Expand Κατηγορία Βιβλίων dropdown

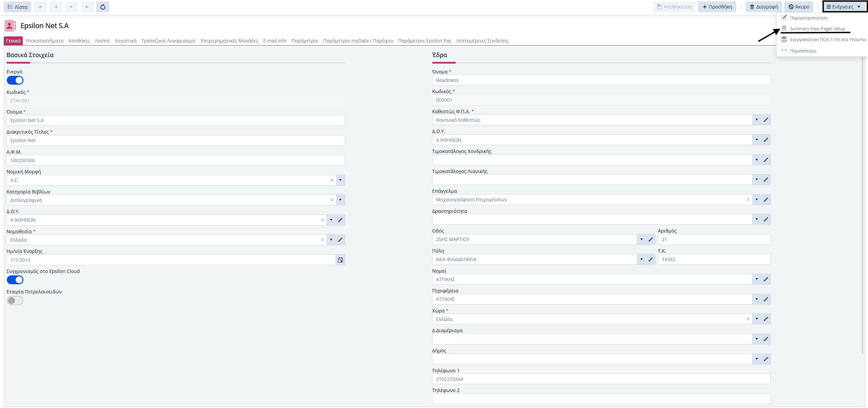(x=340, y=200)
